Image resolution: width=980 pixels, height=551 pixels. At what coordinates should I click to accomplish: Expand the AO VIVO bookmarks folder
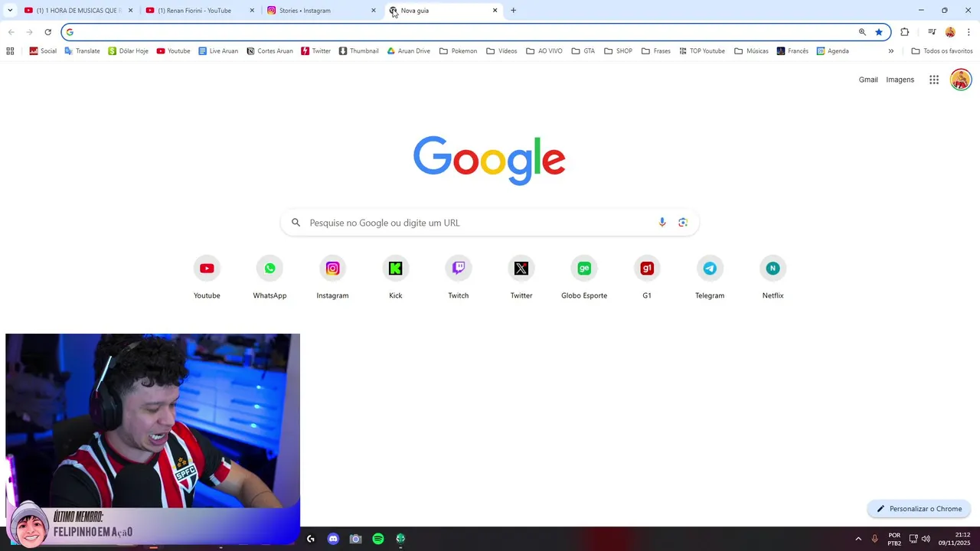pos(544,51)
